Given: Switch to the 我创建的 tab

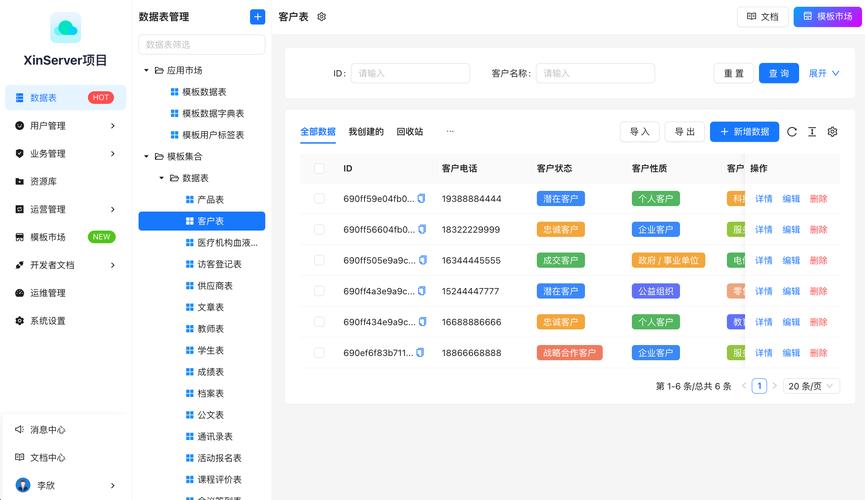Looking at the screenshot, I should 366,131.
